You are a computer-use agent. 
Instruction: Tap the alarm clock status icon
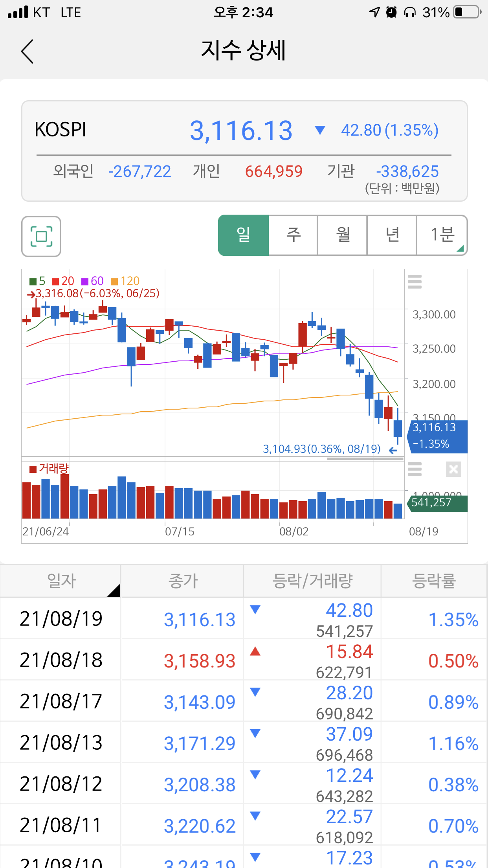pos(391,12)
